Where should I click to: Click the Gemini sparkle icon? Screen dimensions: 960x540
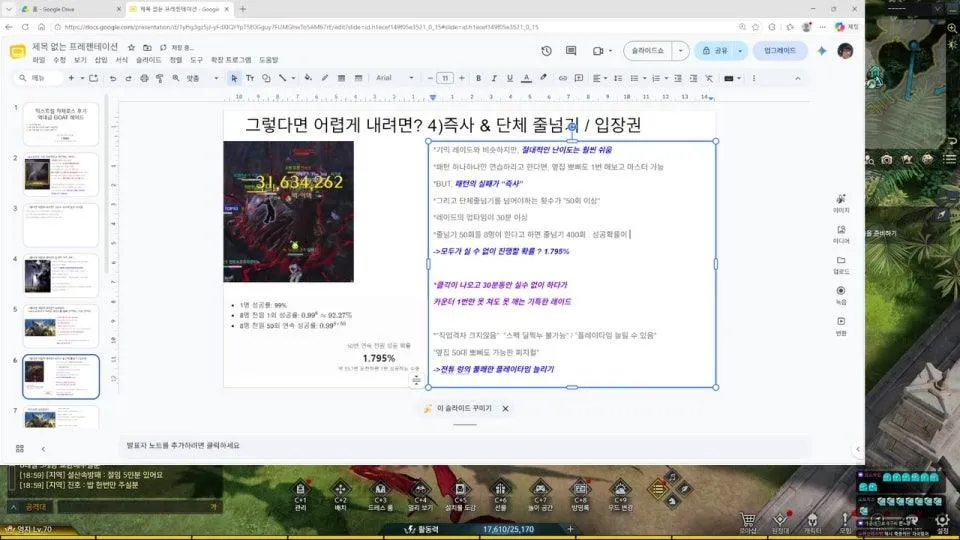tap(822, 51)
